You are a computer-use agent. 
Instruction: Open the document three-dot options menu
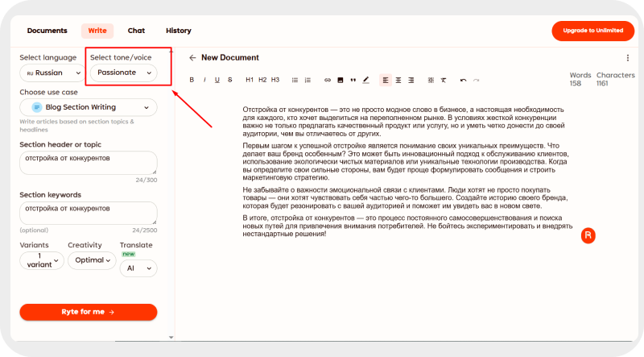point(628,58)
